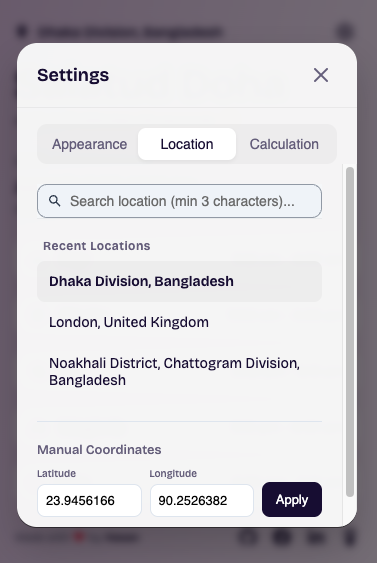Click the blurred round icon behind the dialog's top right
This screenshot has height=563, width=377.
tap(345, 31)
